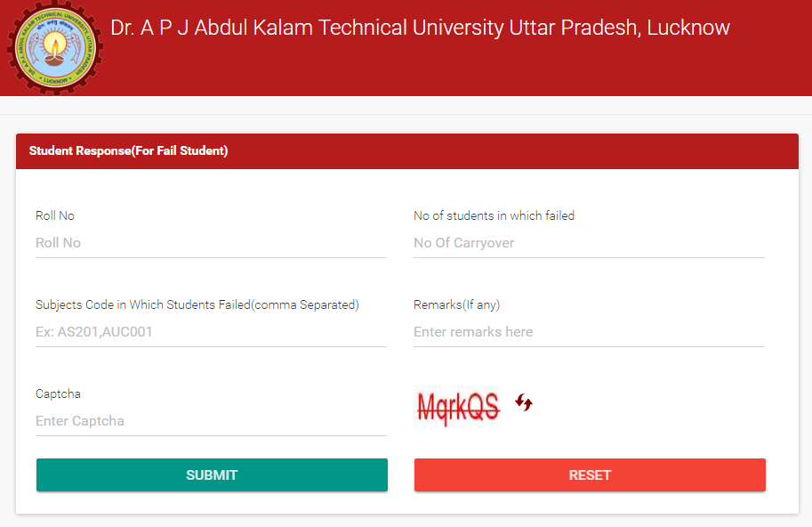
Task: Click the university name title text
Action: [x=420, y=28]
